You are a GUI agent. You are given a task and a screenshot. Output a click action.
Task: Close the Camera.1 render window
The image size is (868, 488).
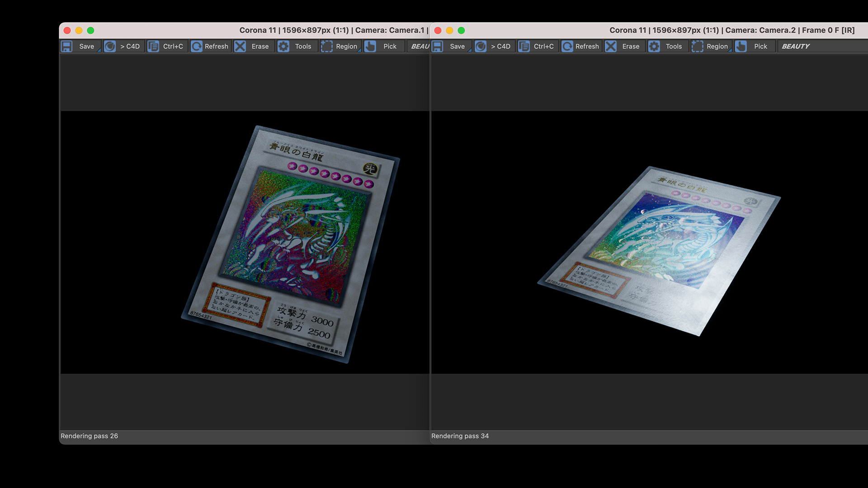tap(67, 30)
